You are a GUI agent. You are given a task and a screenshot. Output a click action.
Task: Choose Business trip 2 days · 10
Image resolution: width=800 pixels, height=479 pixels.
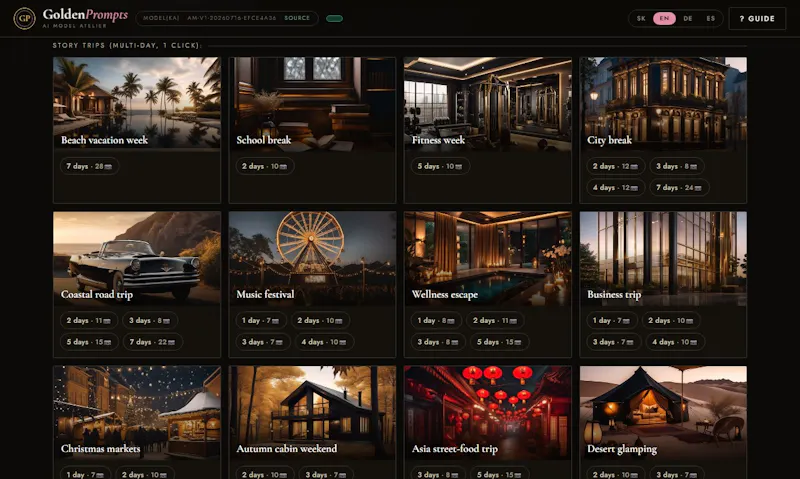(671, 320)
